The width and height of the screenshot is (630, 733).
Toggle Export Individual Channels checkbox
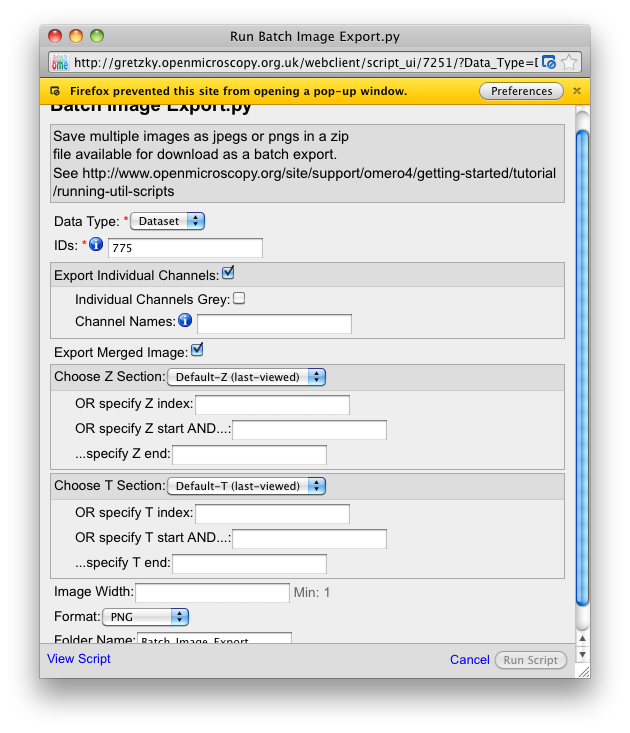click(x=228, y=273)
